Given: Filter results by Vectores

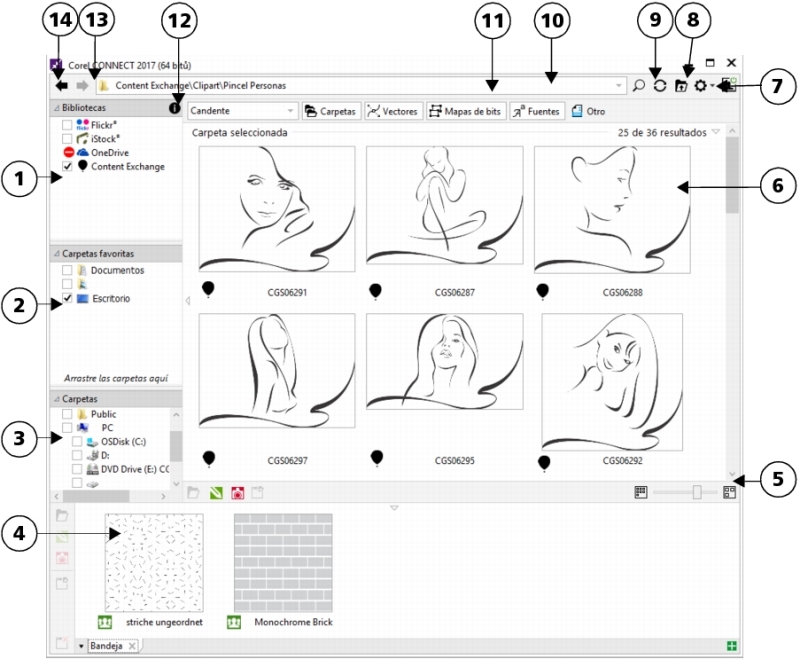Looking at the screenshot, I should (392, 111).
